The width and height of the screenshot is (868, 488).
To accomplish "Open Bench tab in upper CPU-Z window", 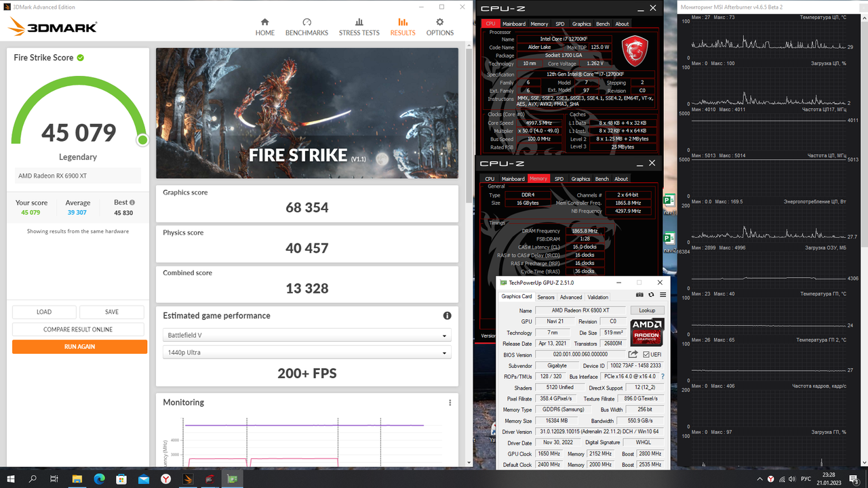I will (x=602, y=24).
